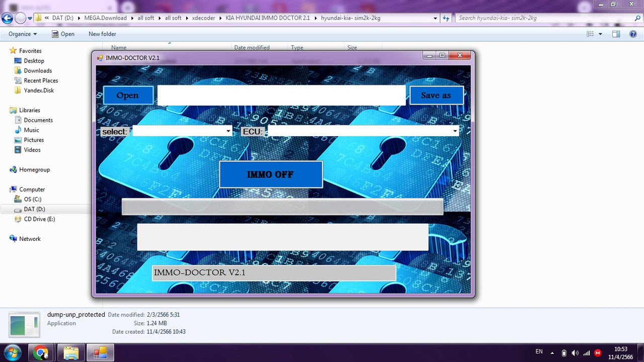
Task: Open File Explorer taskbar icon
Action: [71, 352]
